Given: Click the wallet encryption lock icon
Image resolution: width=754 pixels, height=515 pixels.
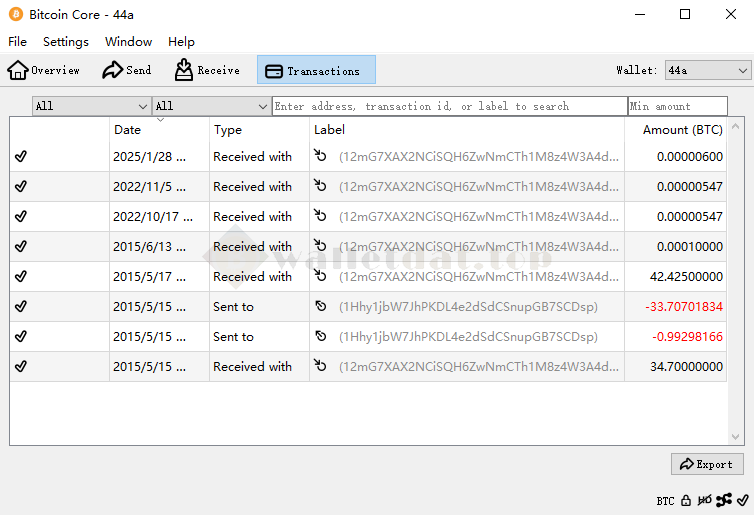Looking at the screenshot, I should coord(686,500).
